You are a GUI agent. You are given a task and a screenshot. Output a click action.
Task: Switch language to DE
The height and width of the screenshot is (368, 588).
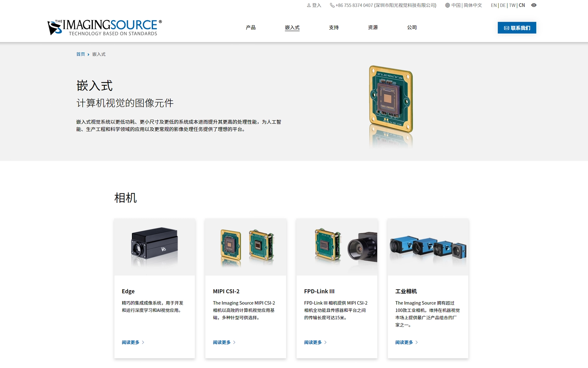tap(503, 5)
